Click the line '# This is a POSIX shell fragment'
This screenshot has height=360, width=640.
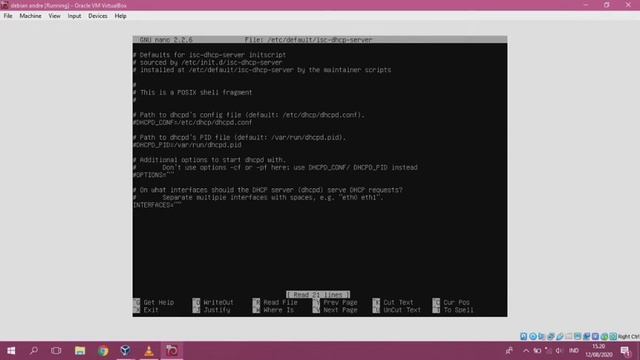192,93
